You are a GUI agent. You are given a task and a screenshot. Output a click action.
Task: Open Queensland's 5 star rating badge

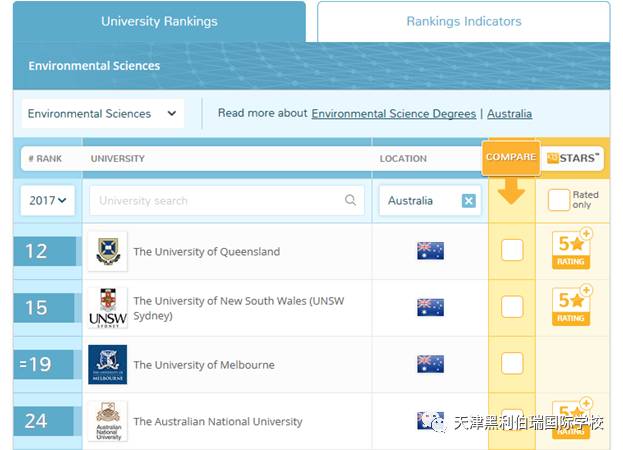coord(571,250)
